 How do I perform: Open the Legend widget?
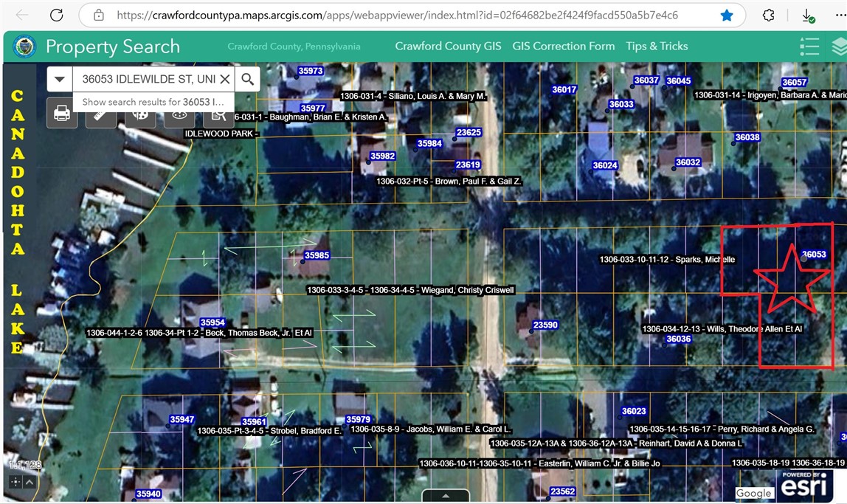pyautogui.click(x=809, y=46)
